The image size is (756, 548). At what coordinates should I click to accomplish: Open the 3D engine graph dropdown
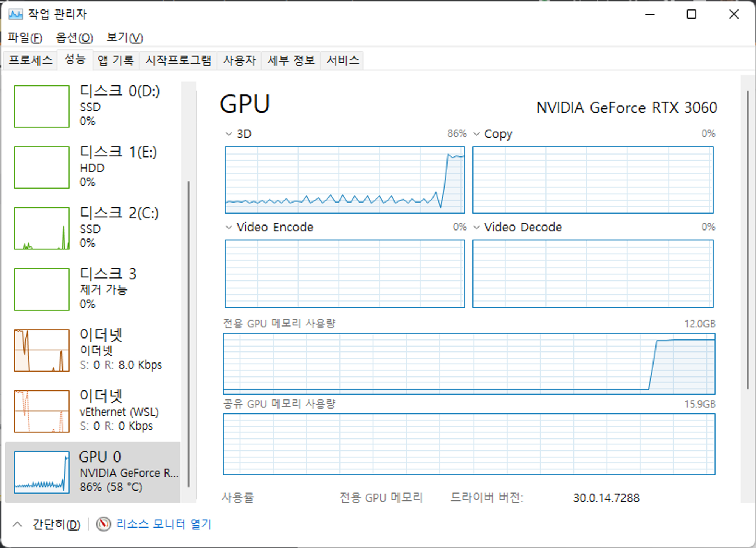pos(229,134)
